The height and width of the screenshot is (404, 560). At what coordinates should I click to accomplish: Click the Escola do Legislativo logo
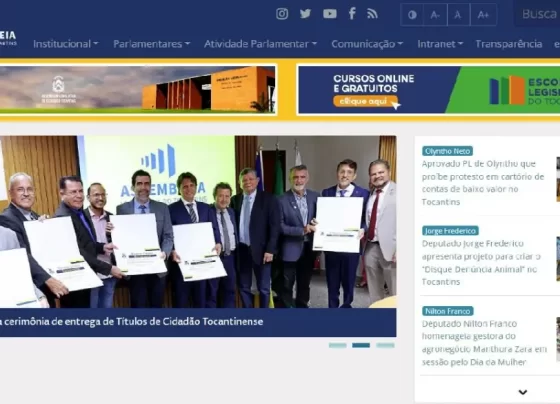tap(524, 91)
